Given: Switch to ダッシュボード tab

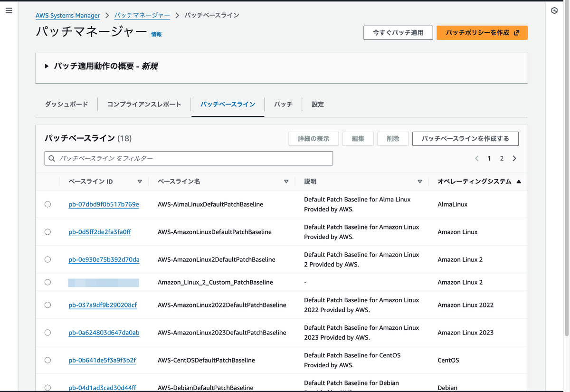Looking at the screenshot, I should coord(66,105).
